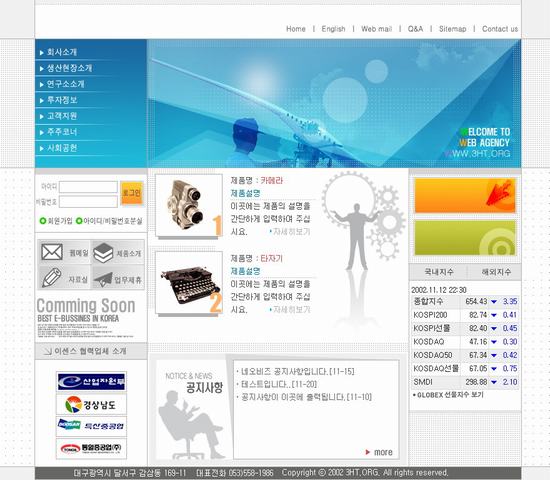Viewport: 550px width, 480px height.
Task: Open the paper airplane partnership icon
Action: click(103, 279)
